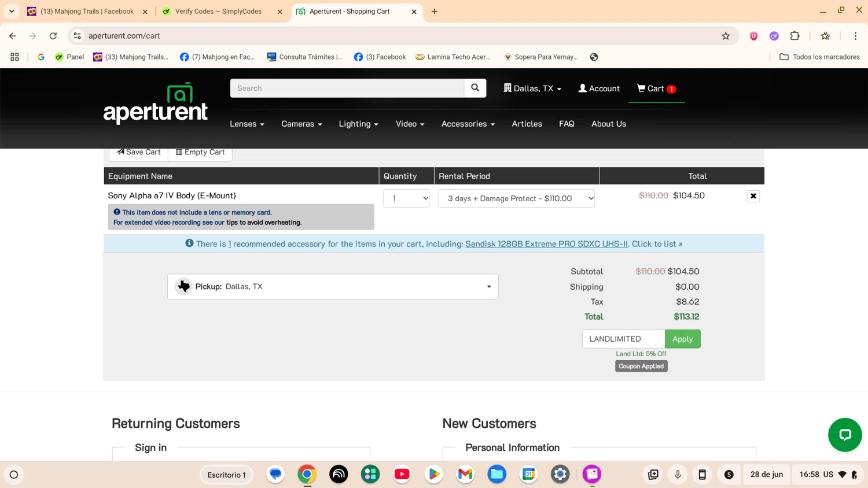This screenshot has height=488, width=868.
Task: Open the live chat bubble
Action: [x=845, y=434]
